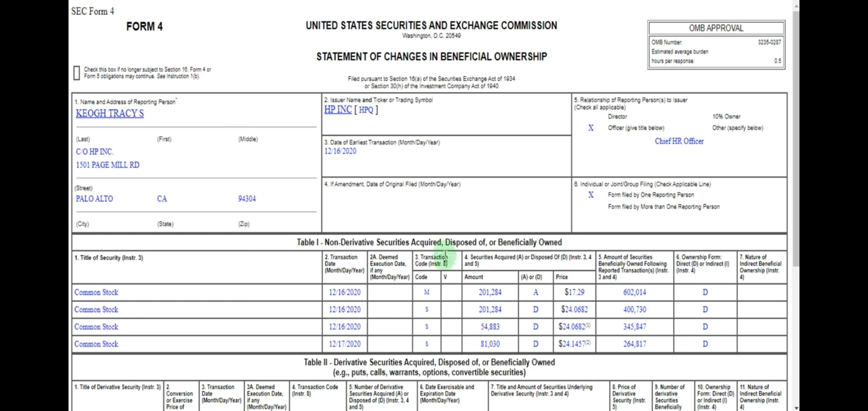Screen dimensions: 868x411
Task: Click the Chief HR Officer title text
Action: click(x=679, y=141)
